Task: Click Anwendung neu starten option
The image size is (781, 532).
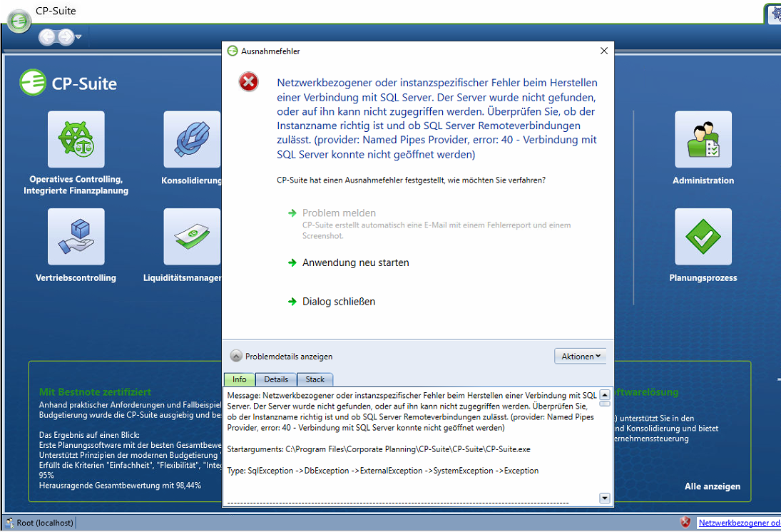Action: point(355,263)
